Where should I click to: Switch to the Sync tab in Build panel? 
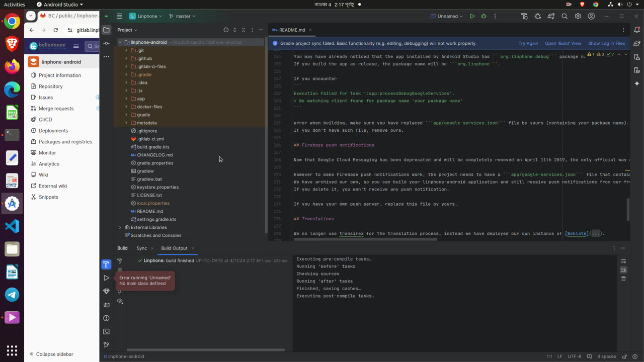coord(142,248)
